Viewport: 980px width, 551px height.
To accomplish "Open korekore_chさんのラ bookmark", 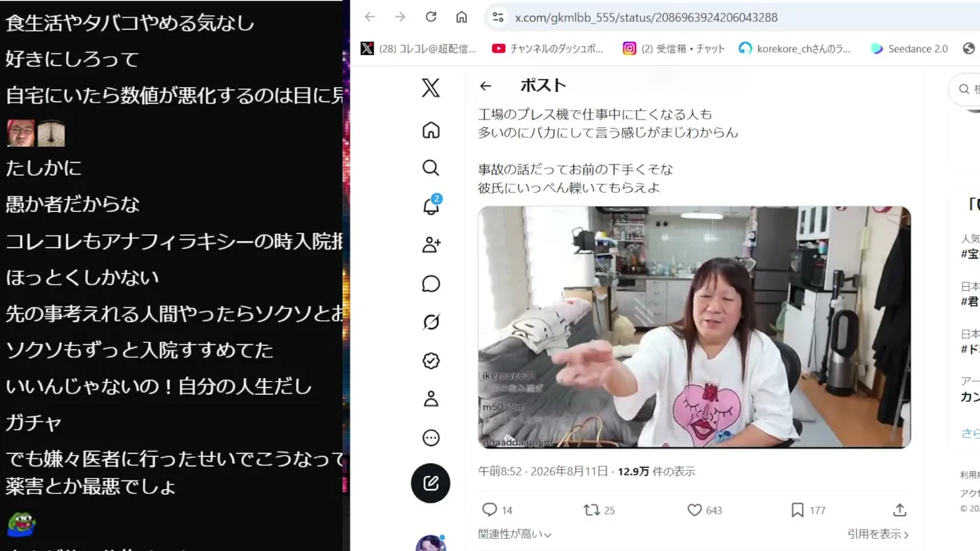I will pyautogui.click(x=795, y=48).
